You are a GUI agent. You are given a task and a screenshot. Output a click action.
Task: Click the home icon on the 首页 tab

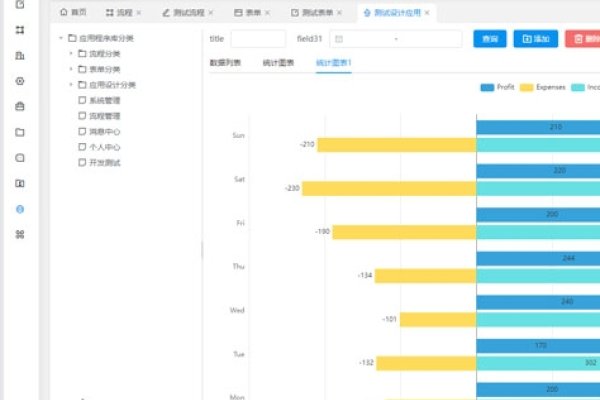coord(64,12)
